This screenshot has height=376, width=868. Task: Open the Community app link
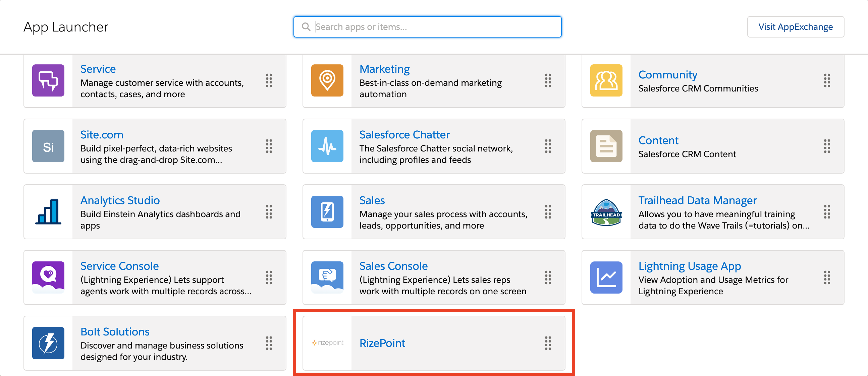pyautogui.click(x=667, y=75)
